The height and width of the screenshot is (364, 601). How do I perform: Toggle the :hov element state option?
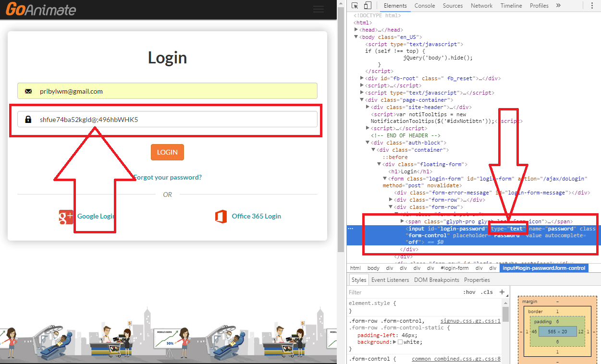[469, 292]
